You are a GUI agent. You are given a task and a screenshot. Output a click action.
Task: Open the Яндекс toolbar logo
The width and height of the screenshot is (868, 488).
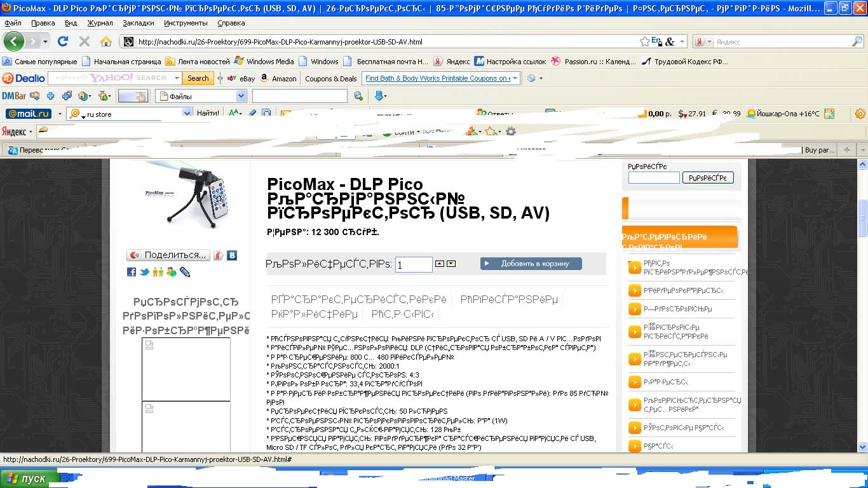tap(14, 132)
